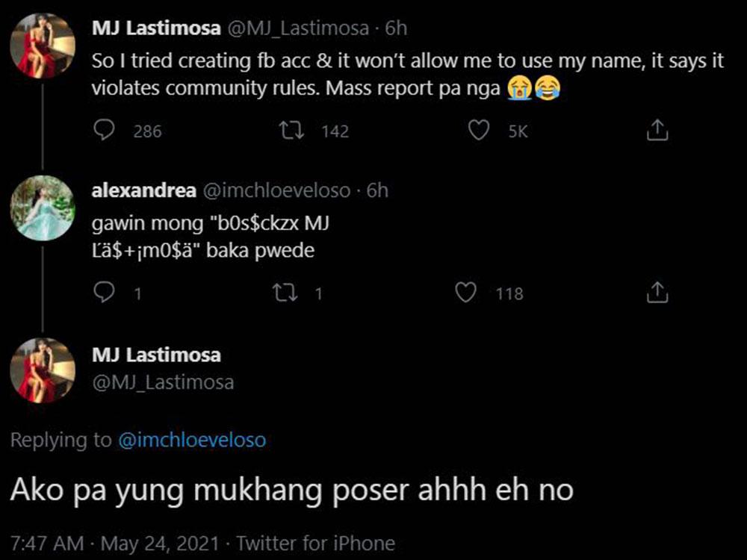Share alexandrea's reply tweet

coord(657,293)
